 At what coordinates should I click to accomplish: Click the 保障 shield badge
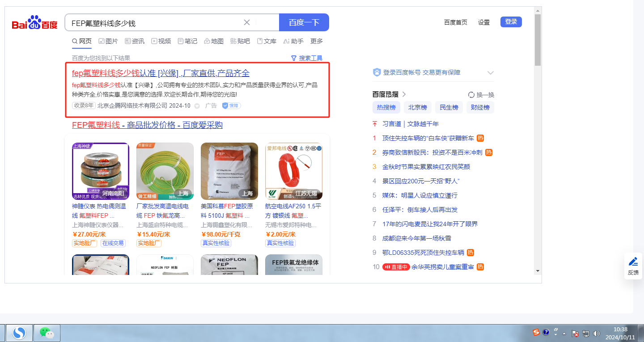pos(232,106)
